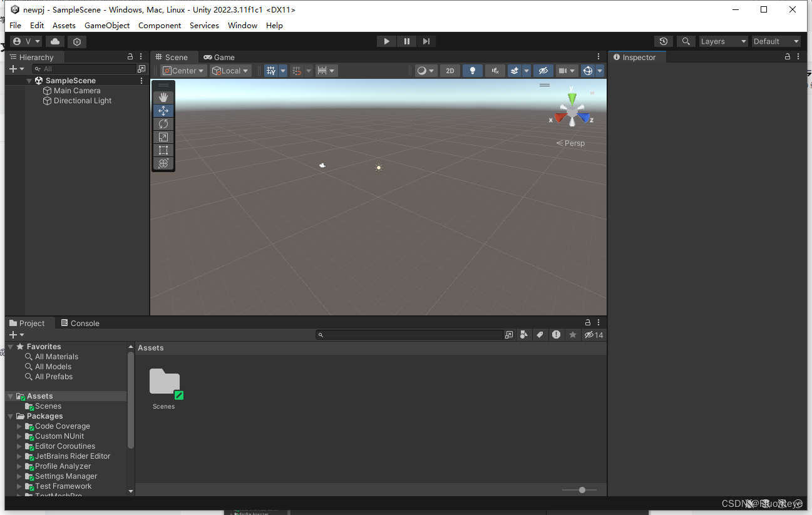Open draw mode shading dropdown
The width and height of the screenshot is (812, 515).
[x=426, y=71]
